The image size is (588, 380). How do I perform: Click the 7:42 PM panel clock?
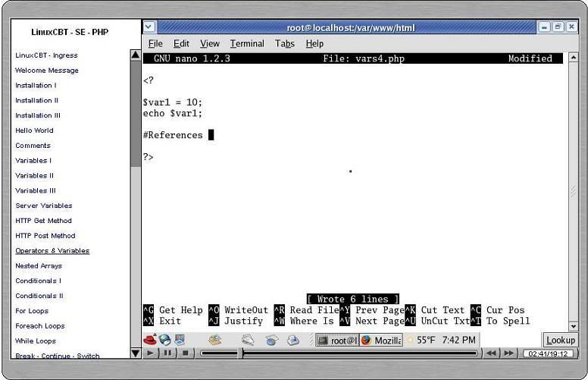pyautogui.click(x=458, y=341)
